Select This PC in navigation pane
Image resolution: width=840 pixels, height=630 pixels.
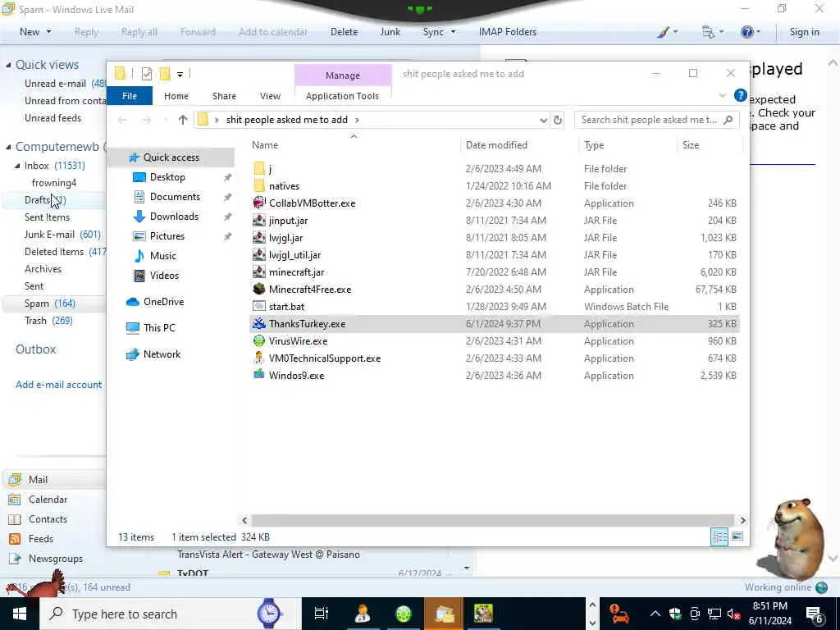pos(159,328)
